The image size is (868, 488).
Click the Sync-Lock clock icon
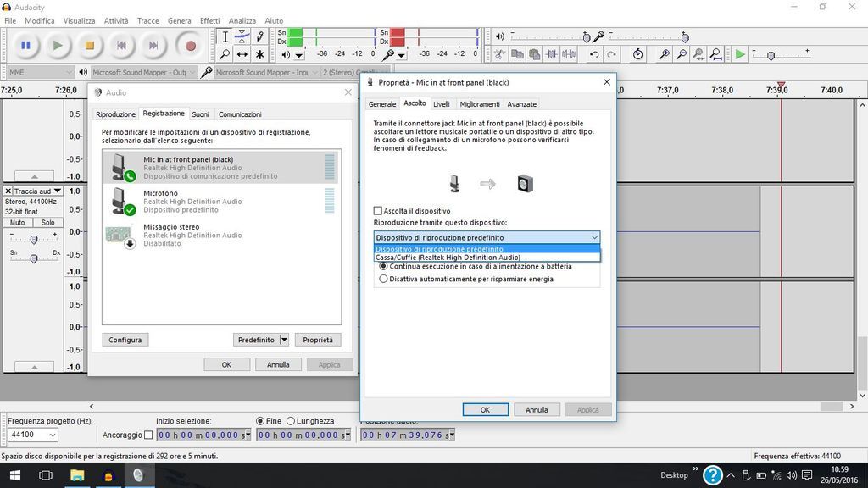tap(637, 54)
